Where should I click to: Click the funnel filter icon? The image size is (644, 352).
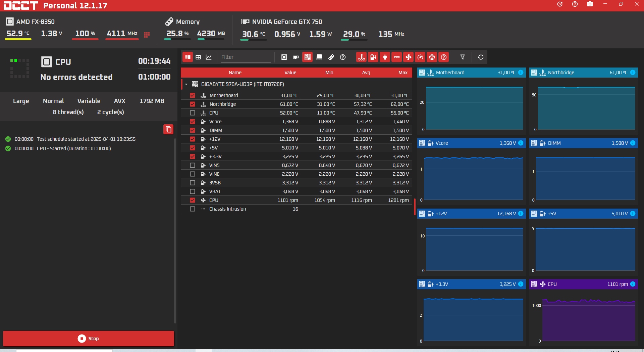(x=463, y=57)
